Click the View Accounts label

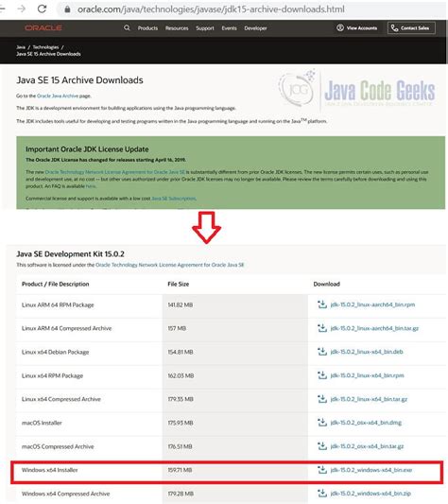[x=362, y=28]
